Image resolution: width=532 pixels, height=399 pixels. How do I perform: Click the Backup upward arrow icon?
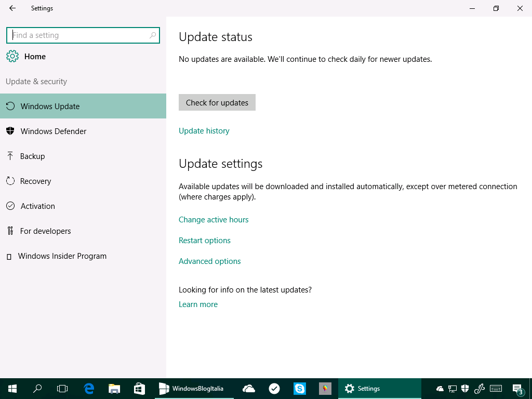10,156
